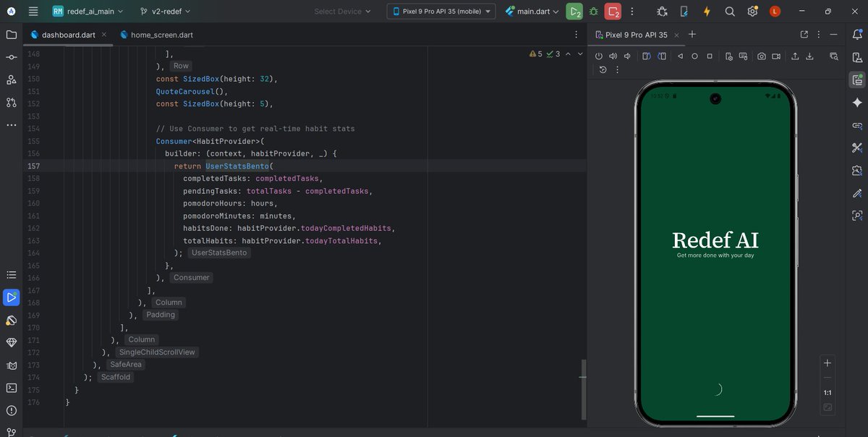Open the Select Device dropdown
This screenshot has height=437, width=868.
click(342, 12)
